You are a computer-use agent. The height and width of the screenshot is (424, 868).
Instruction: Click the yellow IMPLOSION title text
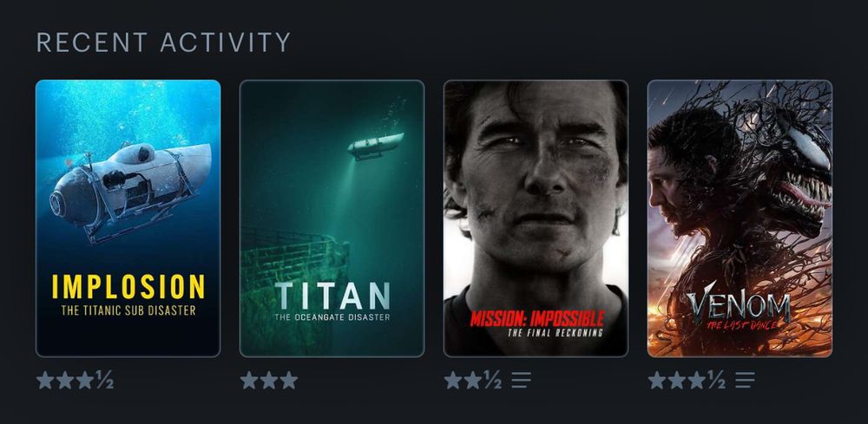pos(128,287)
